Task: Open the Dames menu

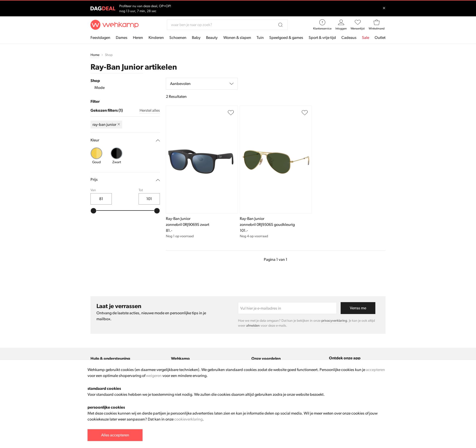Action: (x=121, y=38)
